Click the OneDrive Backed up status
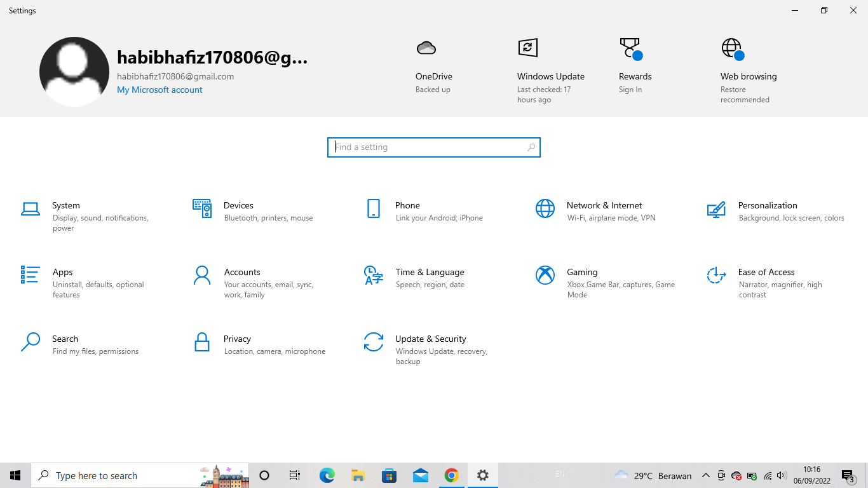 point(433,90)
